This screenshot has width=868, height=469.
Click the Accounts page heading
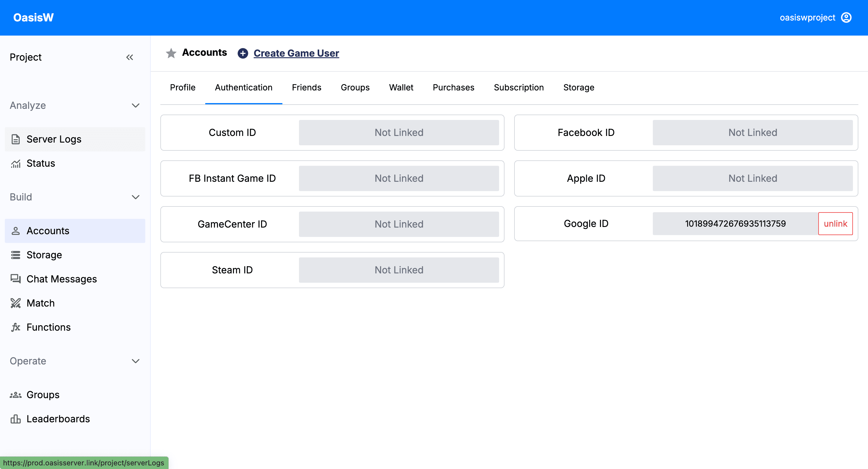(205, 52)
